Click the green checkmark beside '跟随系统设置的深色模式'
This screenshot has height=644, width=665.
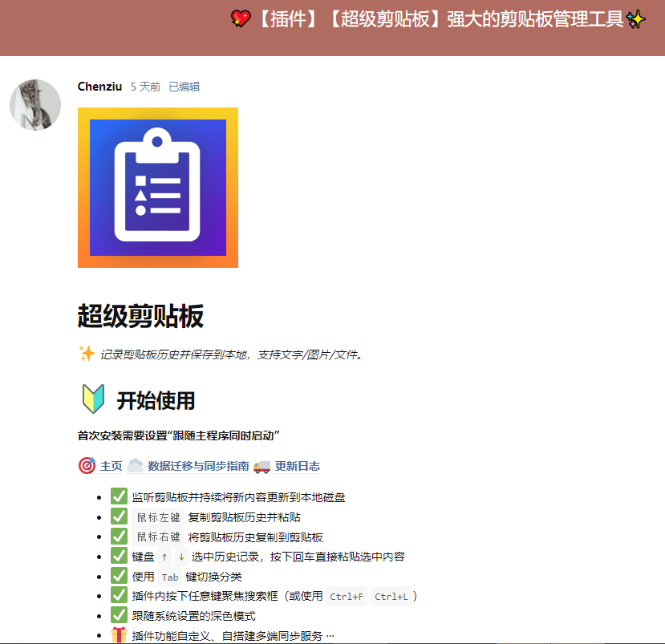pos(119,615)
